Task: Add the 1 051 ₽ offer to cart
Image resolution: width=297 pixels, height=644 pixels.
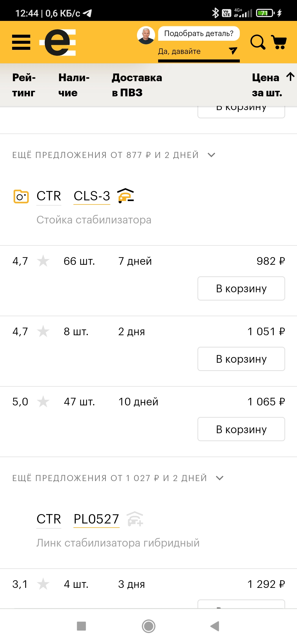Action: pos(241,359)
